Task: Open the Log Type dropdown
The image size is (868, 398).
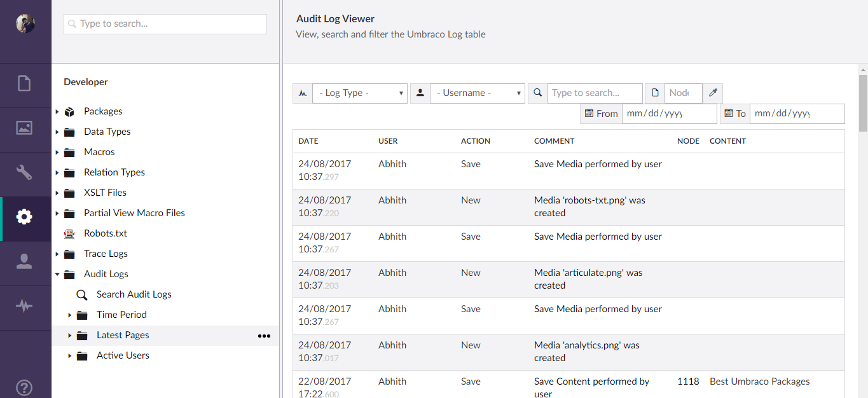Action: click(360, 93)
